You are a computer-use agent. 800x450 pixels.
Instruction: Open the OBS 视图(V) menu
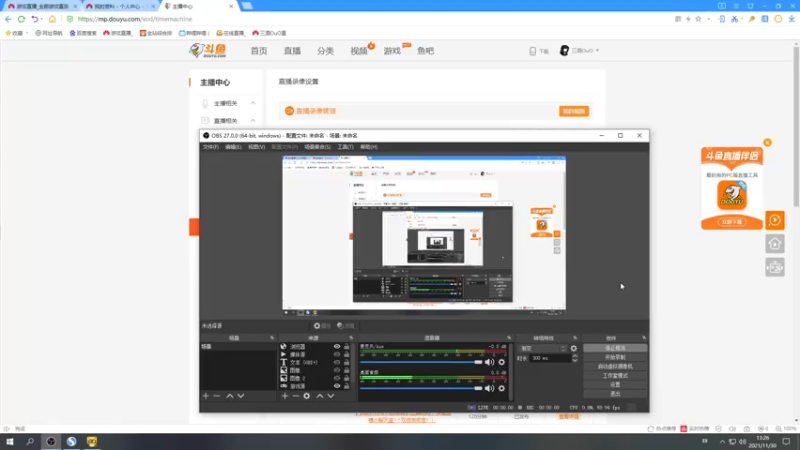[257, 147]
